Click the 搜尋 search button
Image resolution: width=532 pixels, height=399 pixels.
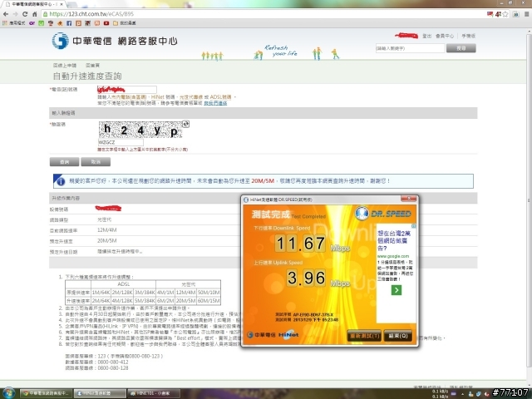(x=461, y=48)
